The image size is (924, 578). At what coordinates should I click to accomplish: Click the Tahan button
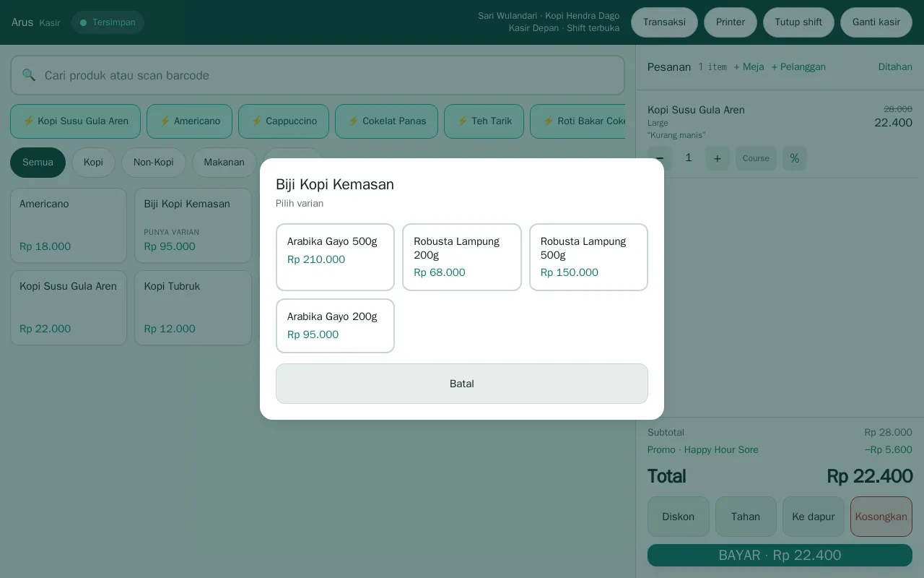746,517
